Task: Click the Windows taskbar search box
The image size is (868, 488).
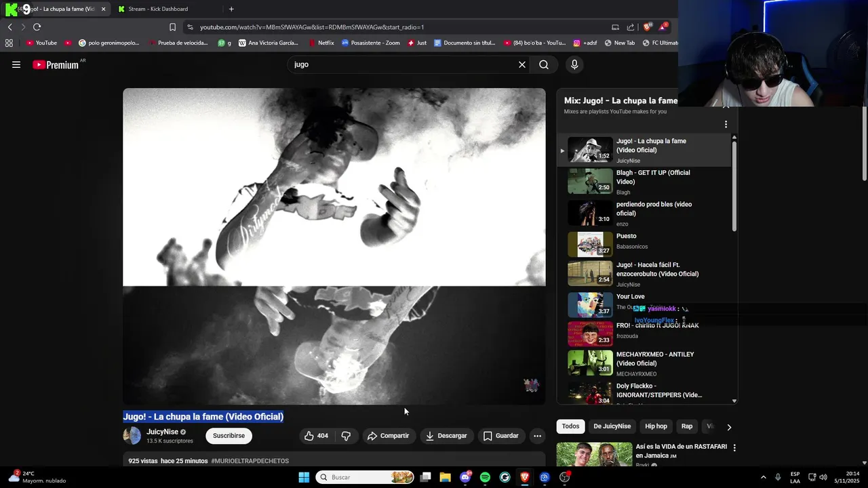Action: click(366, 477)
